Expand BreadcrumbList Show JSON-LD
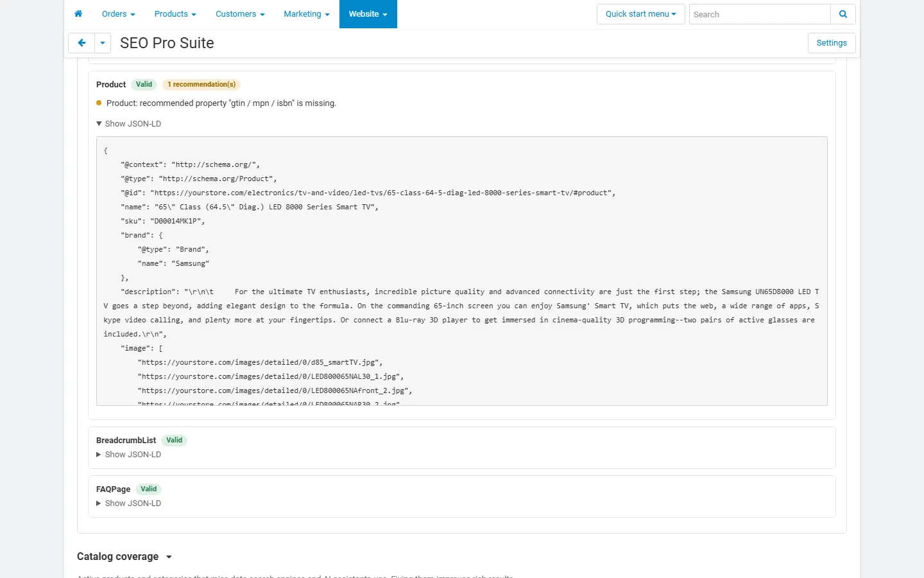The image size is (924, 578). coord(129,455)
